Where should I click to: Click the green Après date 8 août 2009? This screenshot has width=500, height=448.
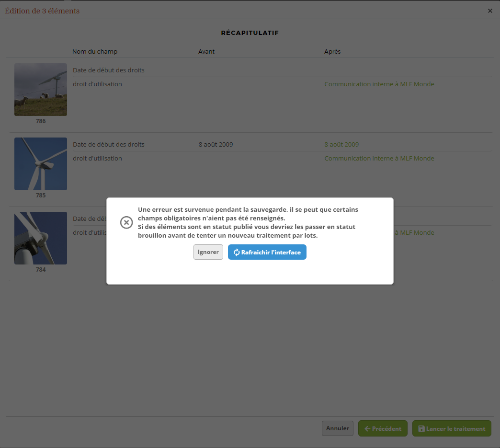[341, 144]
